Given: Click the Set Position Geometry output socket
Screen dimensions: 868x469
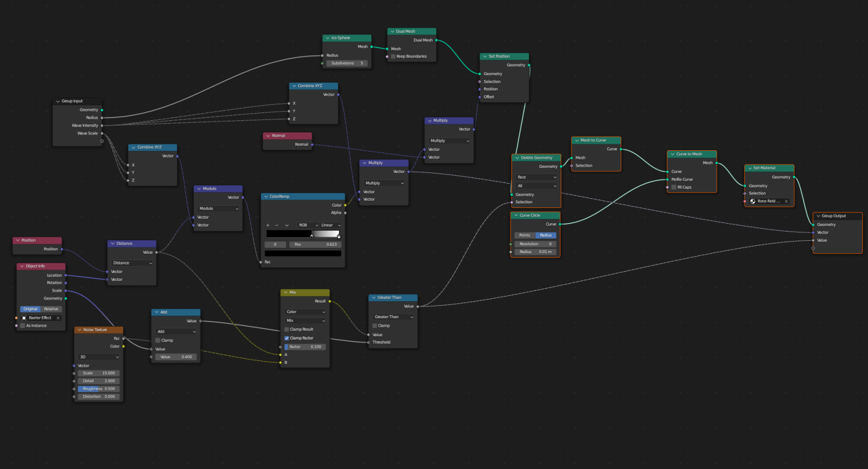Looking at the screenshot, I should tap(529, 65).
